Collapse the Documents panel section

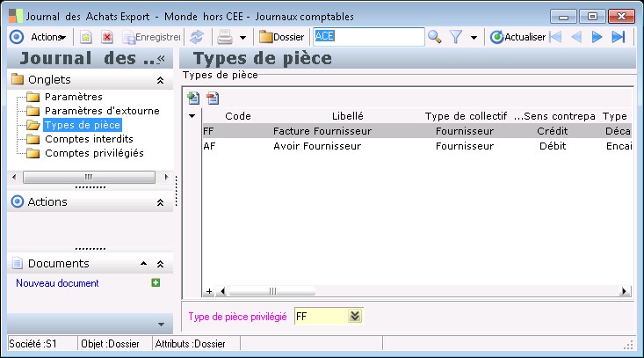pyautogui.click(x=160, y=264)
